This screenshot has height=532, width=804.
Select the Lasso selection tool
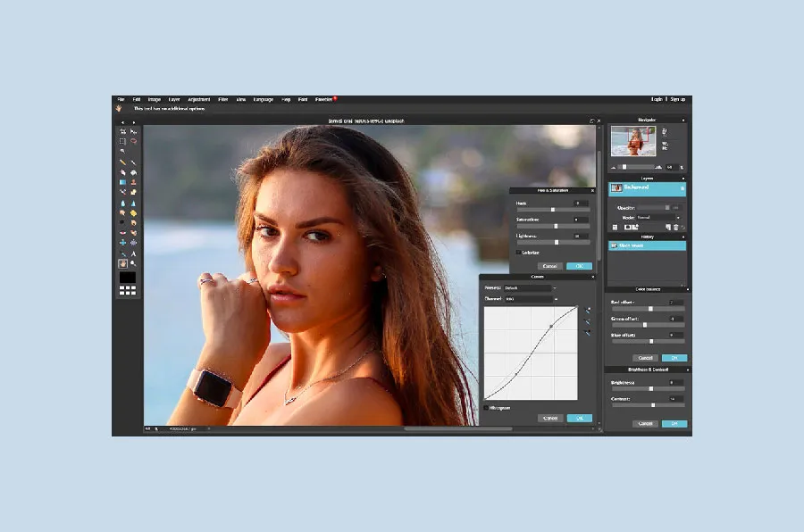[134, 141]
